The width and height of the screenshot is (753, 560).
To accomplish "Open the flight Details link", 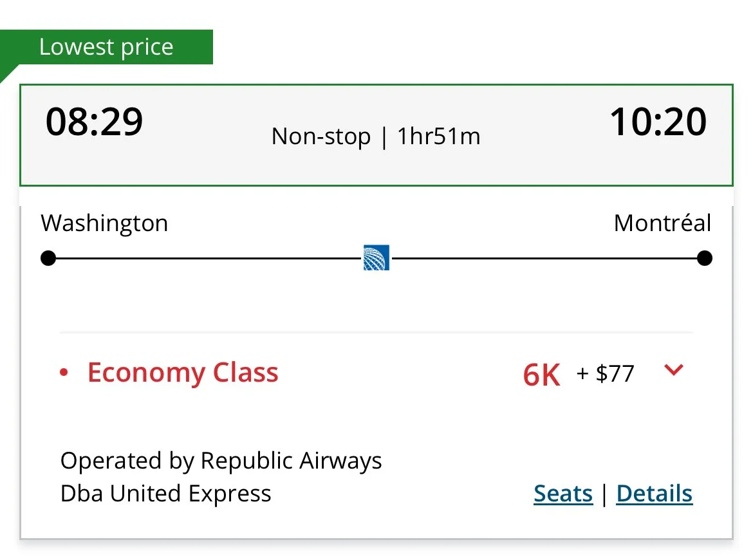I will point(655,494).
